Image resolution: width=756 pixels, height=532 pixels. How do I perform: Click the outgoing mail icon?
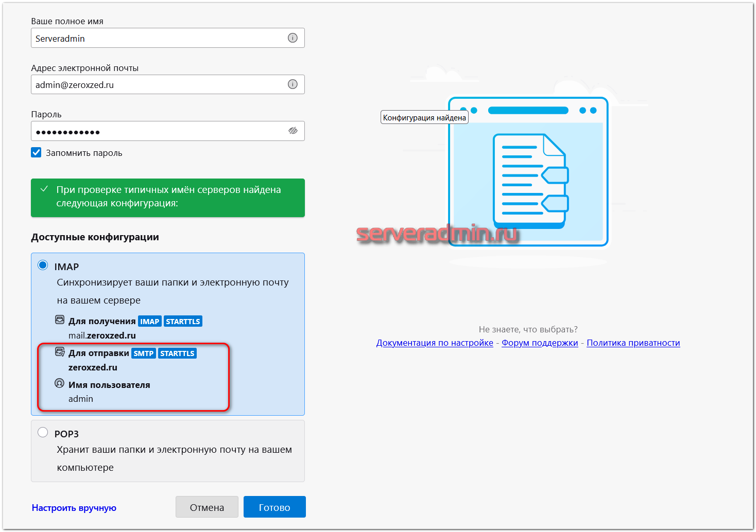[60, 352]
